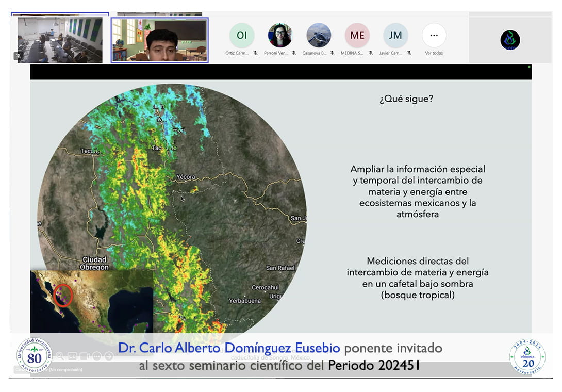Select the speaker's webcam video tile

point(159,40)
